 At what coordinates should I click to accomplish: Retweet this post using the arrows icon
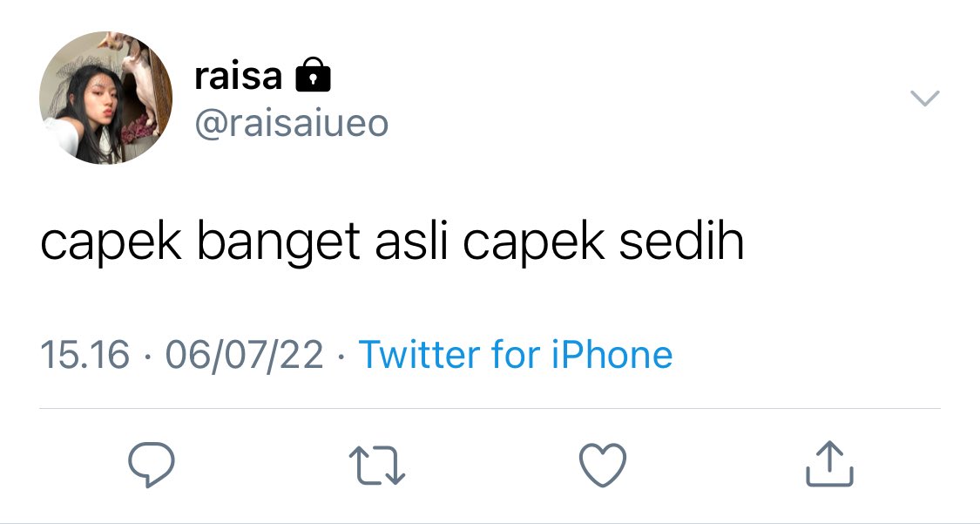click(377, 466)
